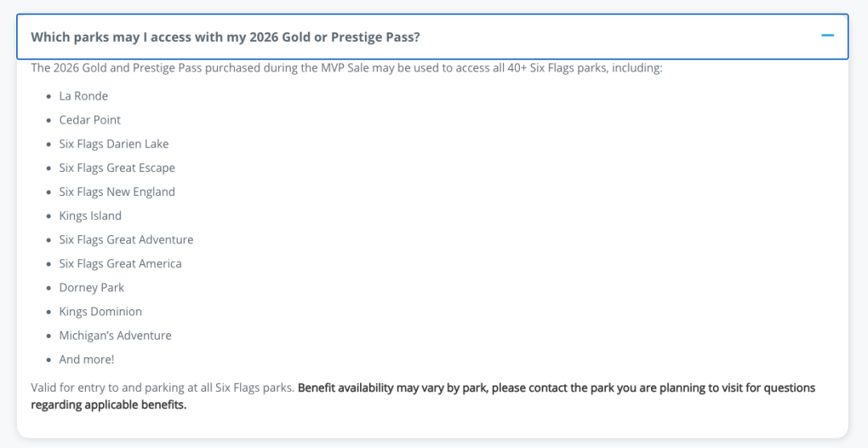Click the Valid for entry and parking sentence
The width and height of the screenshot is (868, 448).
(162, 389)
